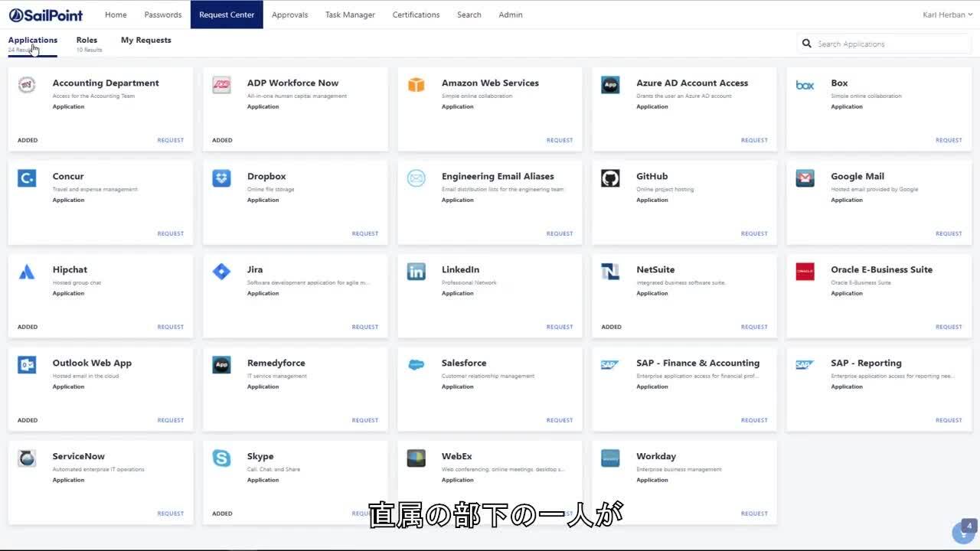Screen dimensions: 980x551
Task: Click the LinkedIn logo icon
Action: point(416,272)
